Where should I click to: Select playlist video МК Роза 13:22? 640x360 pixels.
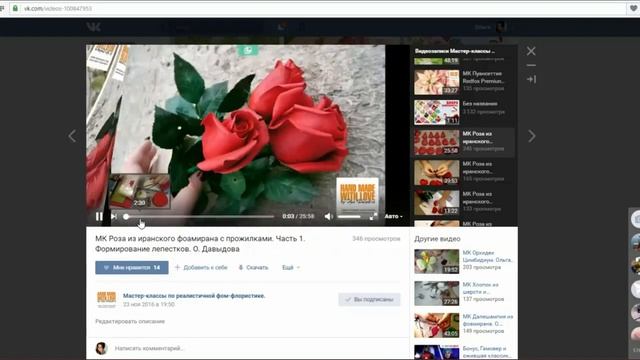pyautogui.click(x=464, y=202)
